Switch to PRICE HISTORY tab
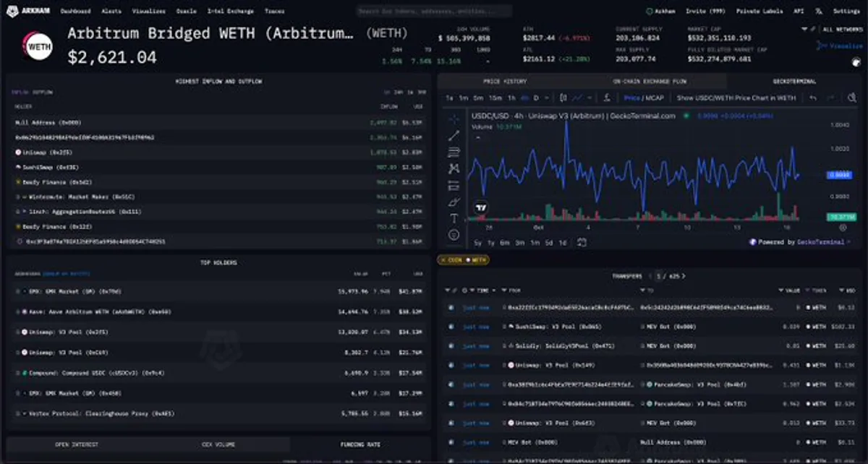 pos(504,82)
